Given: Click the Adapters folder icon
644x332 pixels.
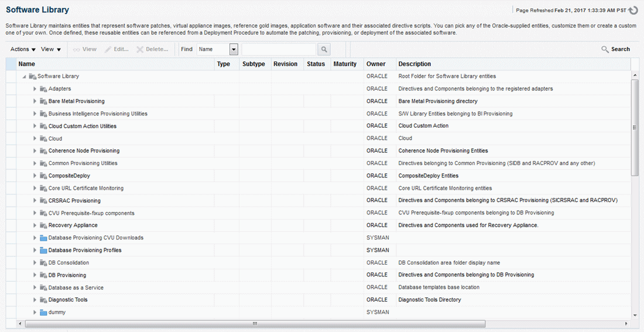Looking at the screenshot, I should [x=43, y=89].
